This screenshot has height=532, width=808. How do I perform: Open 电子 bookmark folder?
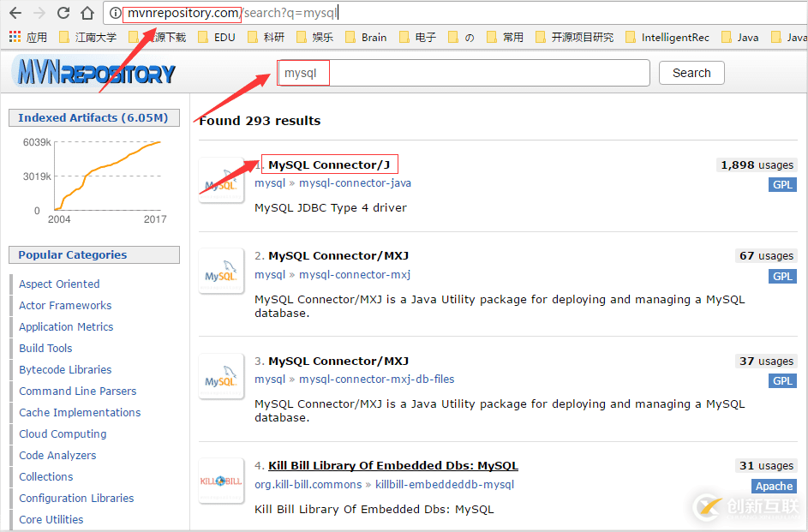coord(417,37)
